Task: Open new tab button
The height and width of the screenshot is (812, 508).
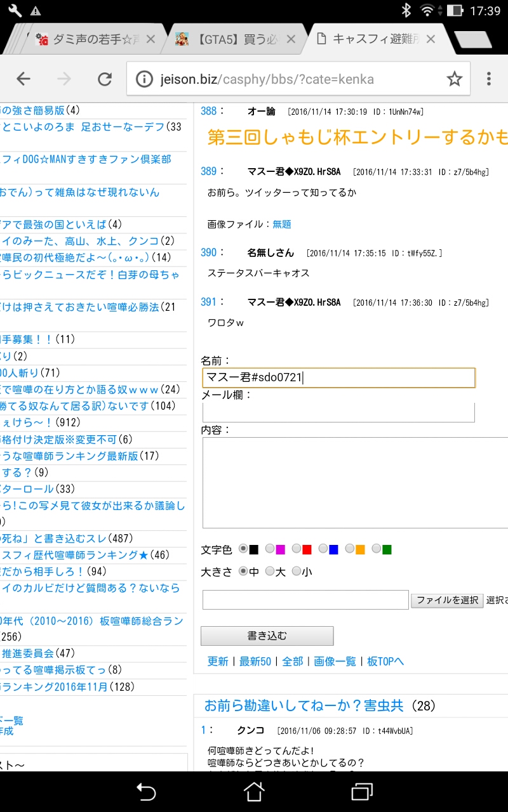Action: (x=473, y=39)
